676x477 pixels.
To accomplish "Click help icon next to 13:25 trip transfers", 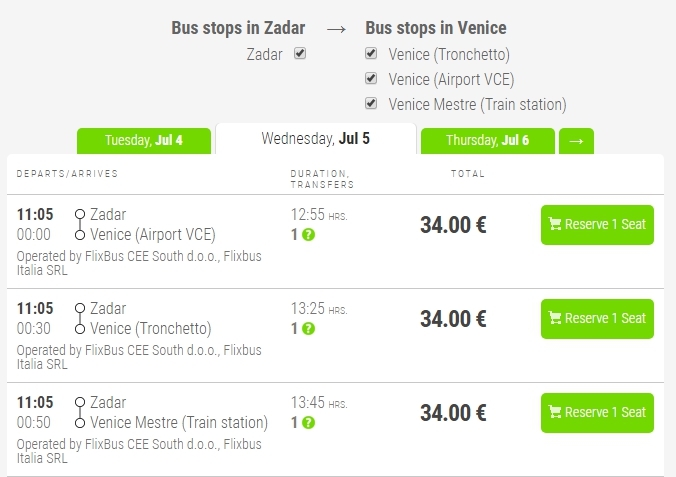I will [x=308, y=328].
